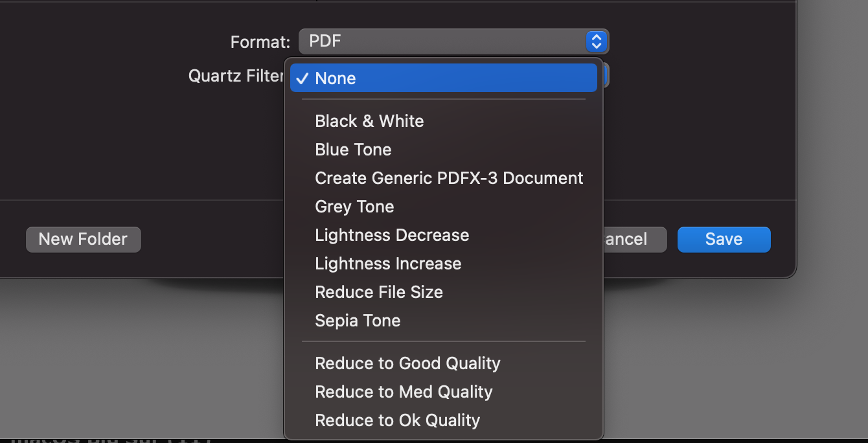This screenshot has width=868, height=443.
Task: Open the Format PDF pop-up menu
Action: (442, 42)
